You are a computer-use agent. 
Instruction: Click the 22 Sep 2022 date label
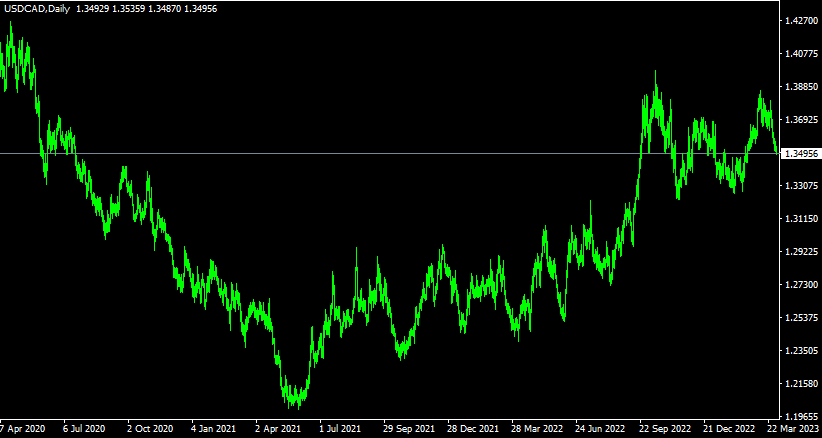666,429
